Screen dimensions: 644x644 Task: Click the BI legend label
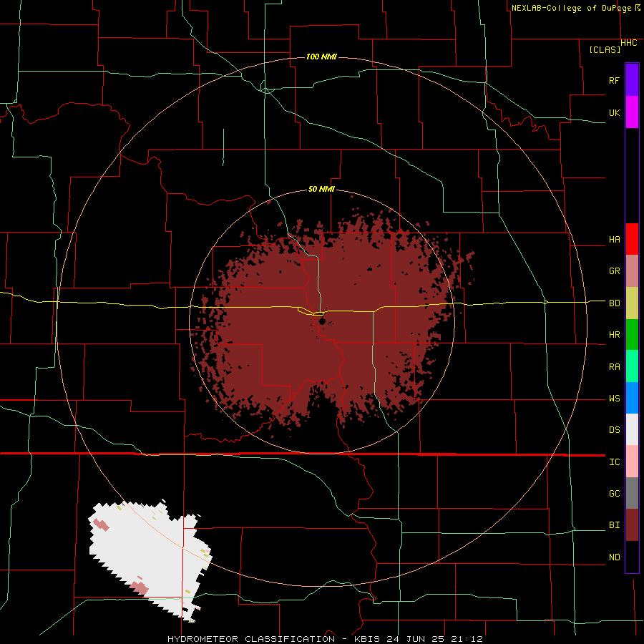click(x=615, y=525)
